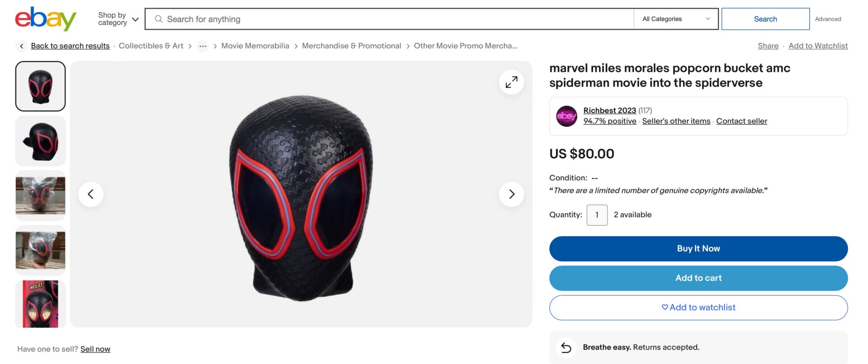Open the Movie Memorabilia breadcrumb
Screen dimensions: 868x364
point(255,46)
